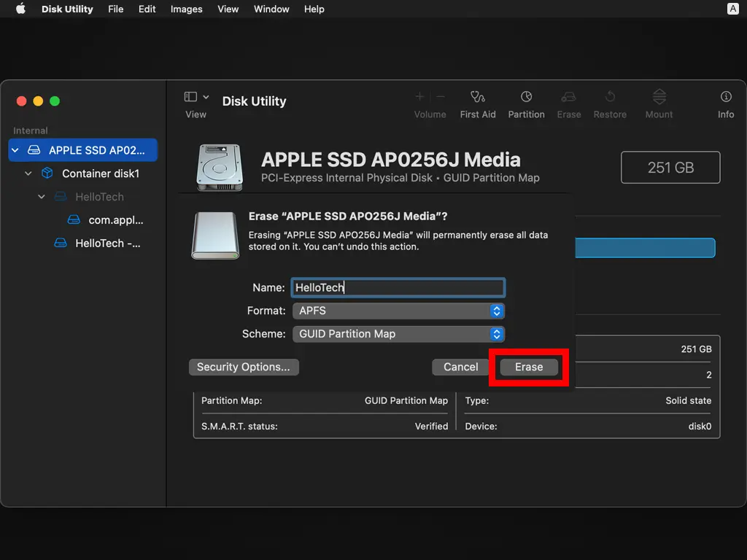Click the Info toolbar icon
This screenshot has width=747, height=560.
pyautogui.click(x=726, y=97)
